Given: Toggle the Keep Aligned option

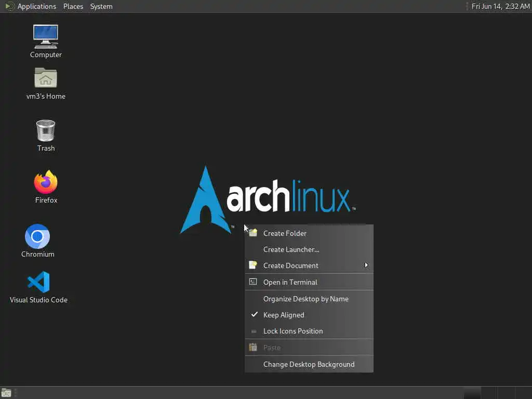Looking at the screenshot, I should pos(309,315).
